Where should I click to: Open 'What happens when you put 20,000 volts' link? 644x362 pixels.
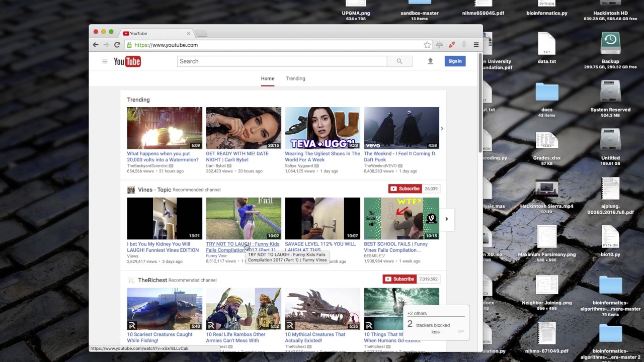click(x=163, y=157)
